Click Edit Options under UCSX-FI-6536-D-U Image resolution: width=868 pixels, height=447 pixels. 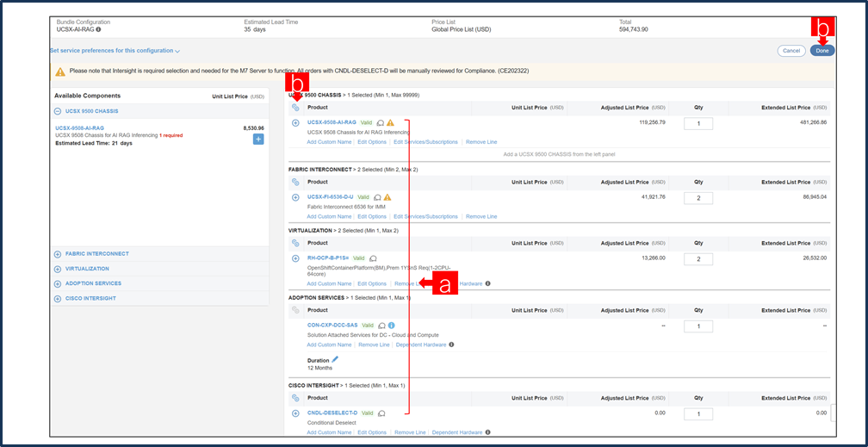(372, 216)
